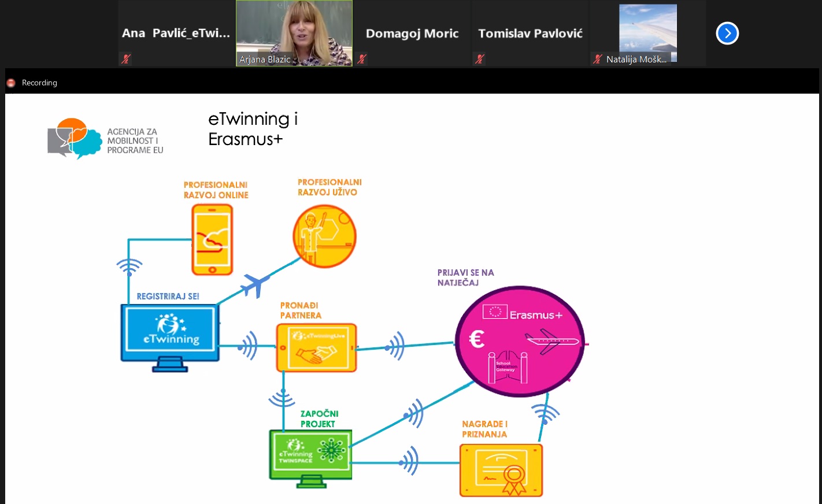Click the EU flag in Erasmus+ circle
The width and height of the screenshot is (822, 504).
(495, 312)
